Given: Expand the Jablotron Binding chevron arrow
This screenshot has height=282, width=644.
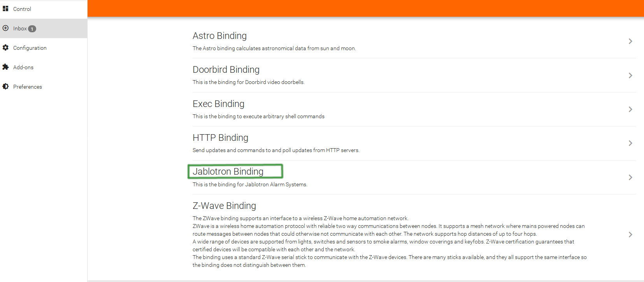Looking at the screenshot, I should point(630,177).
